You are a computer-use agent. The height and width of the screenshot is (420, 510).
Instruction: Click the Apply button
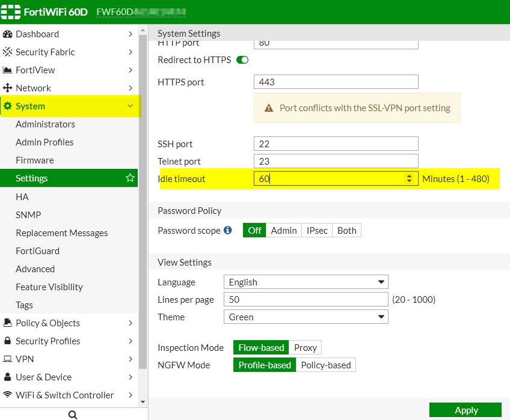pos(465,410)
